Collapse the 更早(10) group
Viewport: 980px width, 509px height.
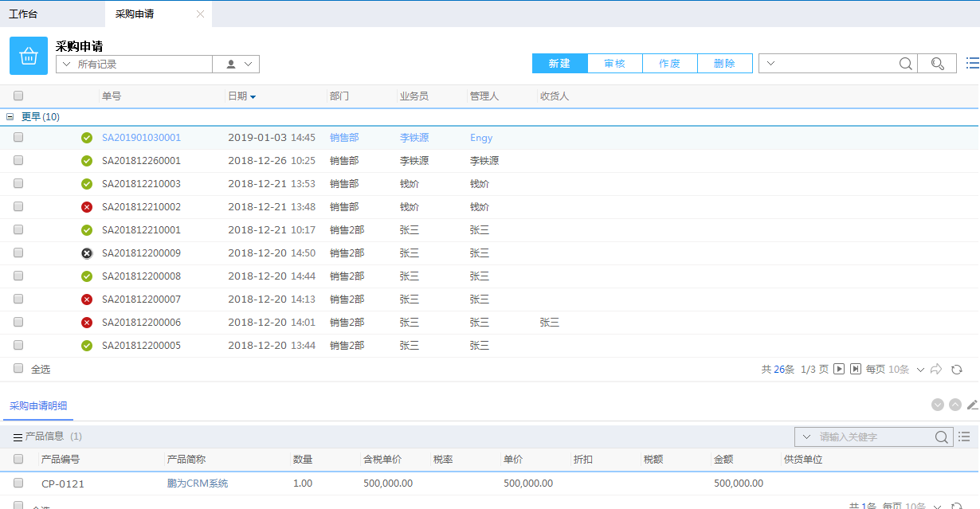[10, 116]
